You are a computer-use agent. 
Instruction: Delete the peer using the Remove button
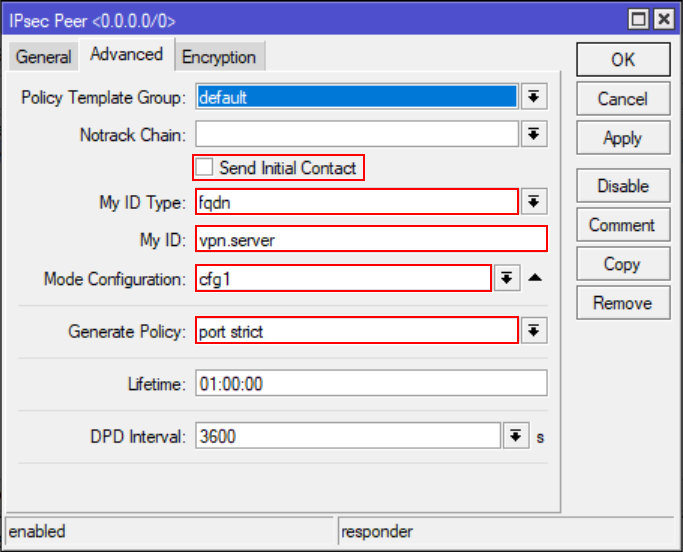(622, 303)
